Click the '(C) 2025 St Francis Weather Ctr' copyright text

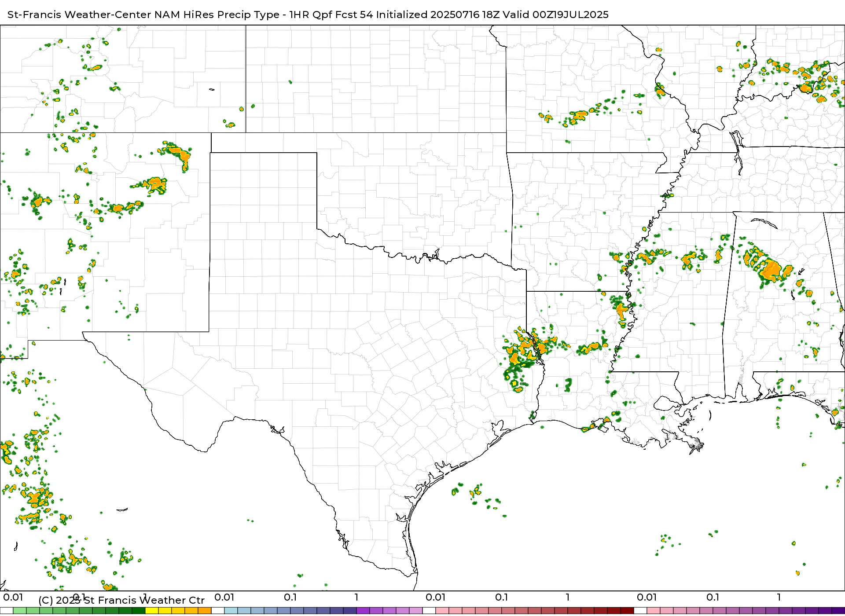(121, 600)
